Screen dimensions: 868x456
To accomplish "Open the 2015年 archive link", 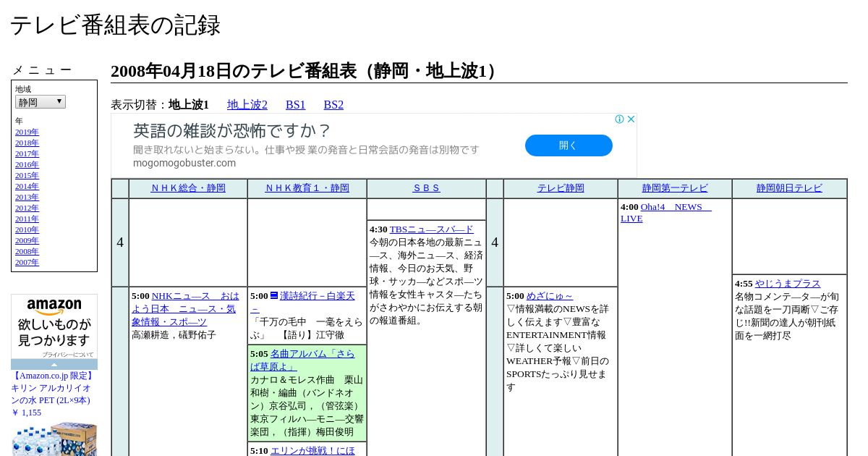I will [27, 176].
